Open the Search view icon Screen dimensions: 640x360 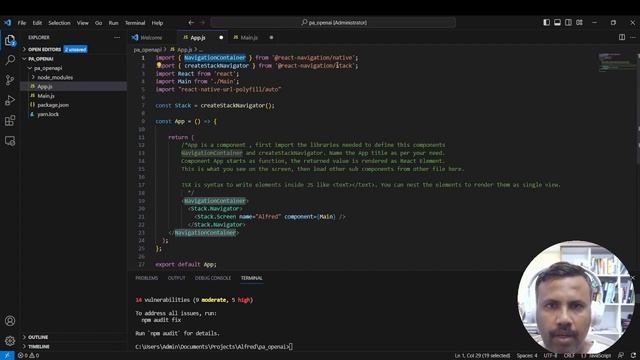tap(10, 60)
